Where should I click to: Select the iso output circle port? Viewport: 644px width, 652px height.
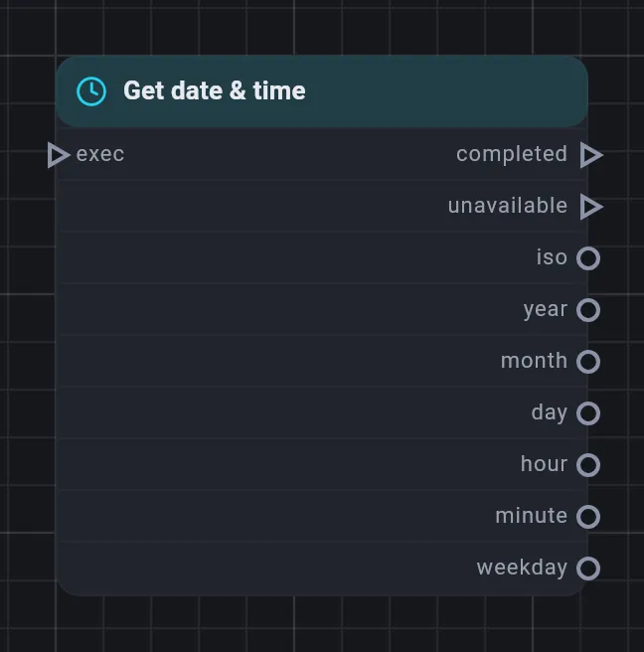[x=588, y=258]
